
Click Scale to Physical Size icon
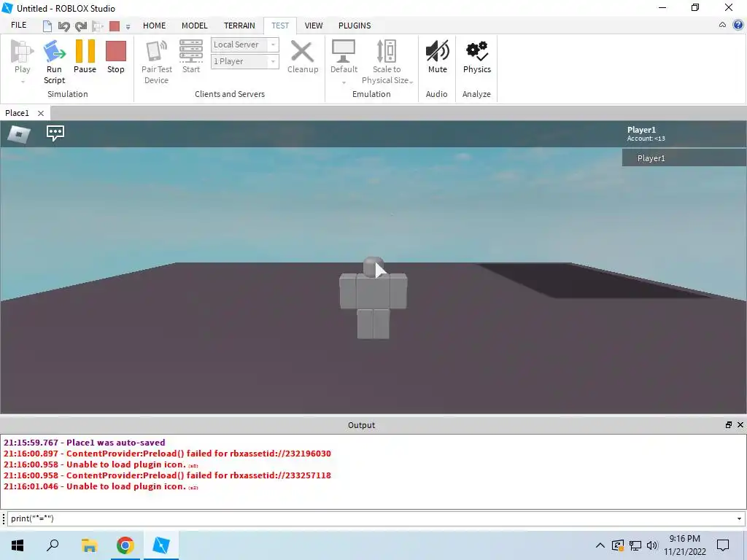387,52
